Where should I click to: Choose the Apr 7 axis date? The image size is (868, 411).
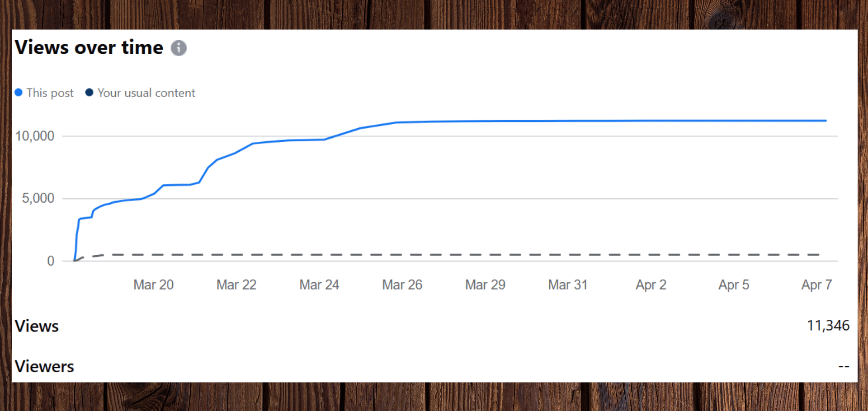coord(816,285)
